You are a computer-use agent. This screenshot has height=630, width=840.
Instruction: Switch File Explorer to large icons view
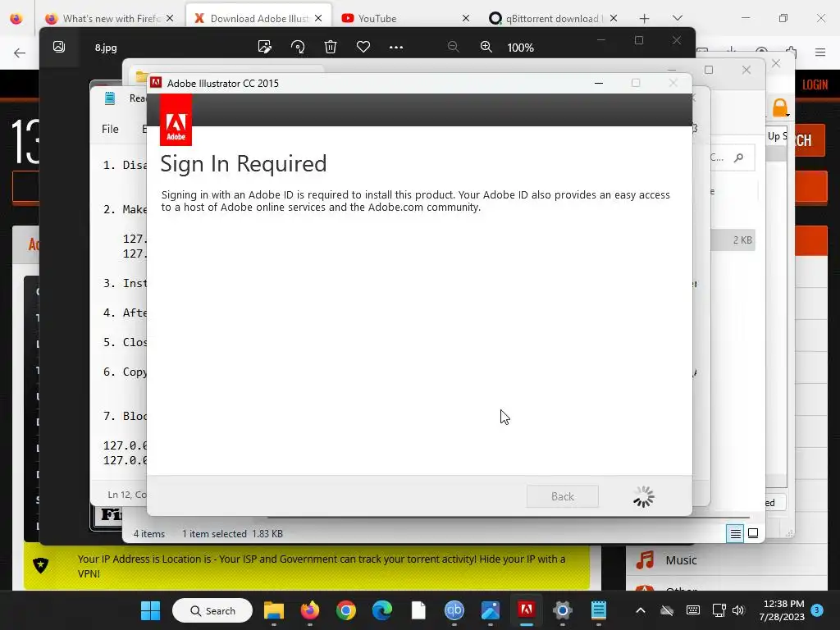point(753,533)
